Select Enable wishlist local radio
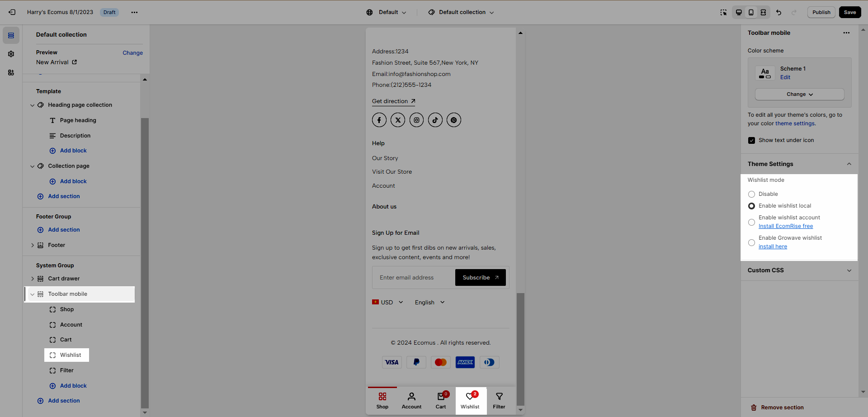Screen dimensions: 868x417 (751, 206)
